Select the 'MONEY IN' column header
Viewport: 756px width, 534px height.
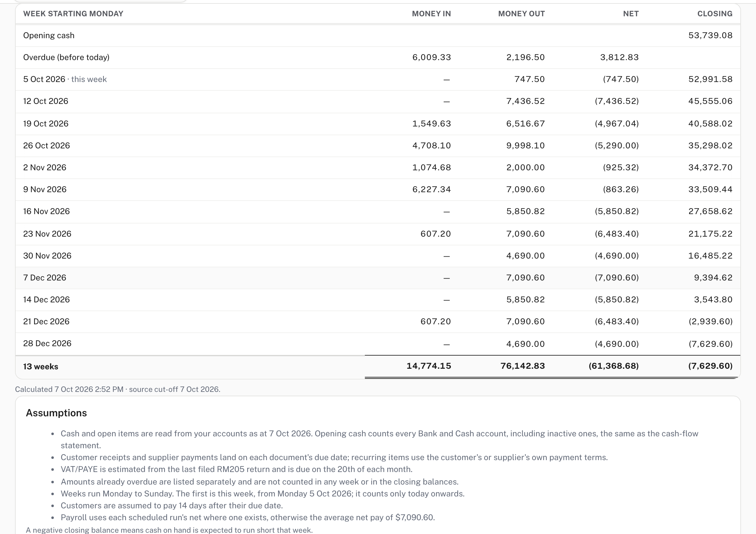[431, 14]
